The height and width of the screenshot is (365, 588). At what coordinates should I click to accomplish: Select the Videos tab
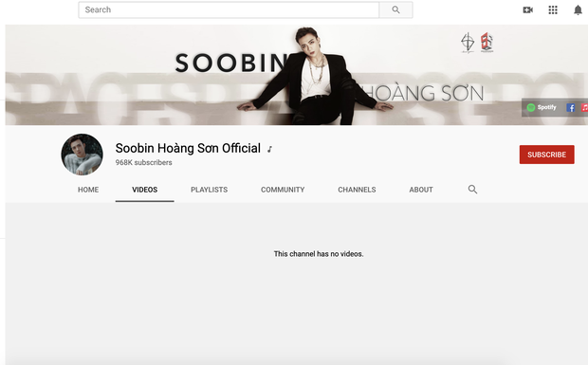click(x=145, y=190)
